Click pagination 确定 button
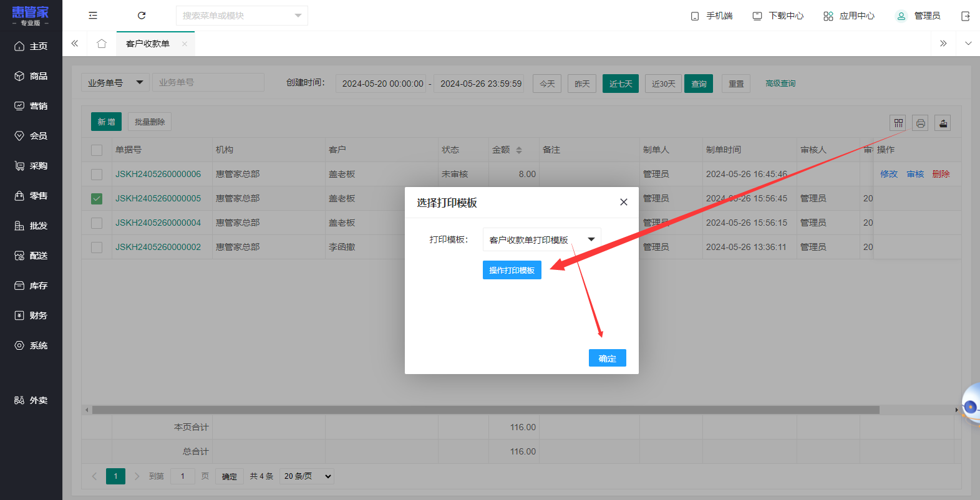The height and width of the screenshot is (500, 980). (x=230, y=476)
